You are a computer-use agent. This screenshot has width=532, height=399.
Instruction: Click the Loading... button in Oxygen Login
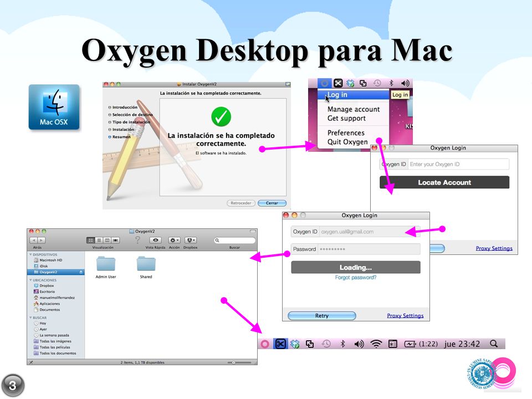point(356,267)
